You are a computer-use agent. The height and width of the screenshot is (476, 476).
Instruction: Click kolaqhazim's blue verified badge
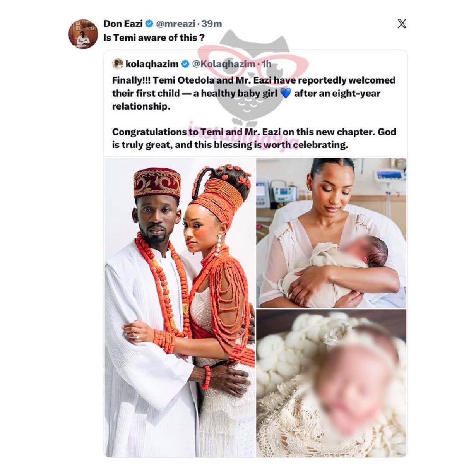185,64
